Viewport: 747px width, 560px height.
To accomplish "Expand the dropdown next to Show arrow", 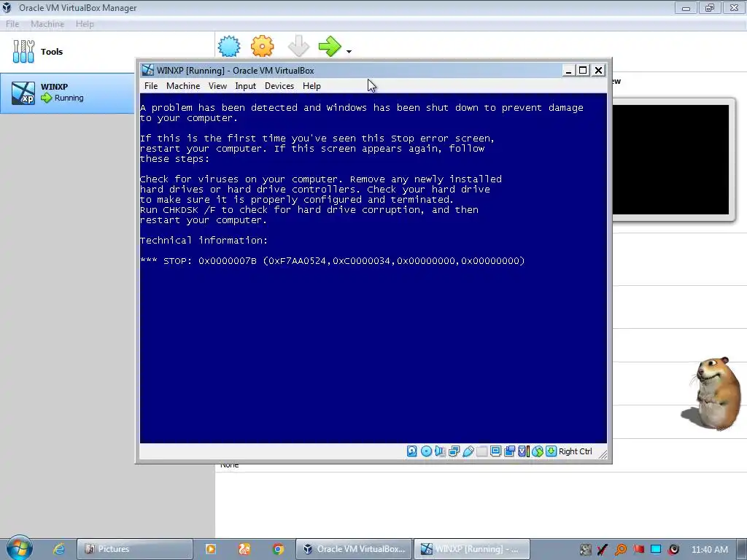I will pos(349,52).
